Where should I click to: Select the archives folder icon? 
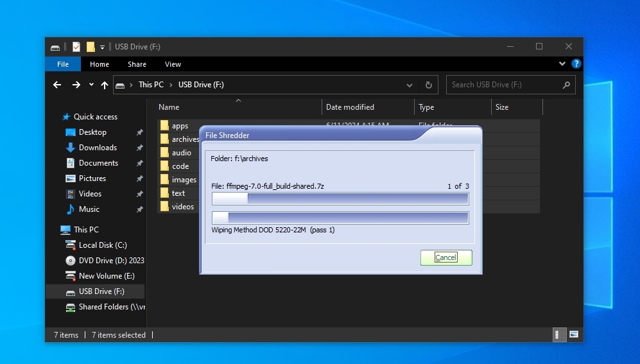(x=164, y=139)
